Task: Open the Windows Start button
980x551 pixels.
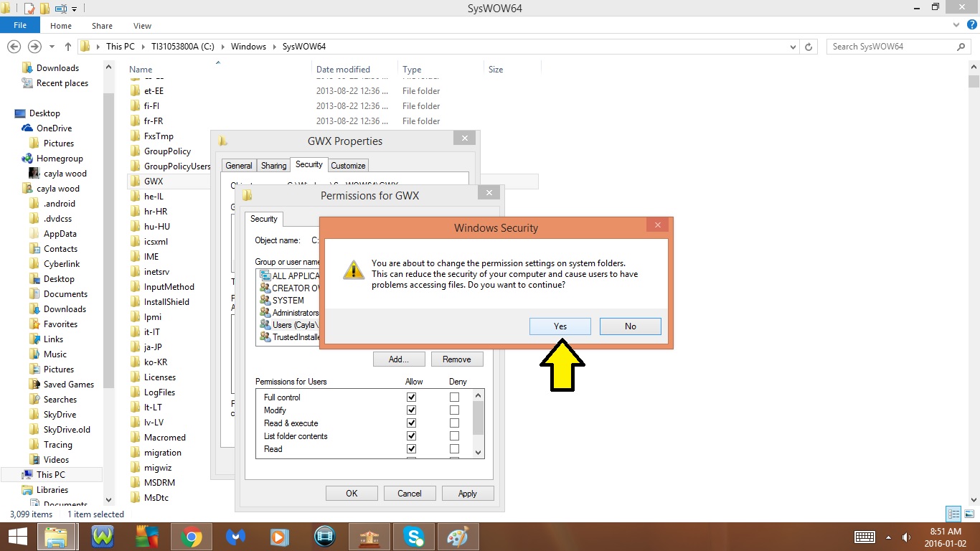Action: coord(17,537)
